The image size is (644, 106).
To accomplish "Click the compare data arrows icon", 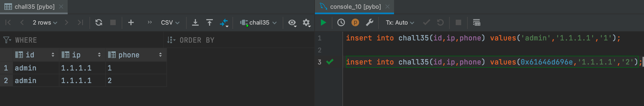I will tap(224, 23).
